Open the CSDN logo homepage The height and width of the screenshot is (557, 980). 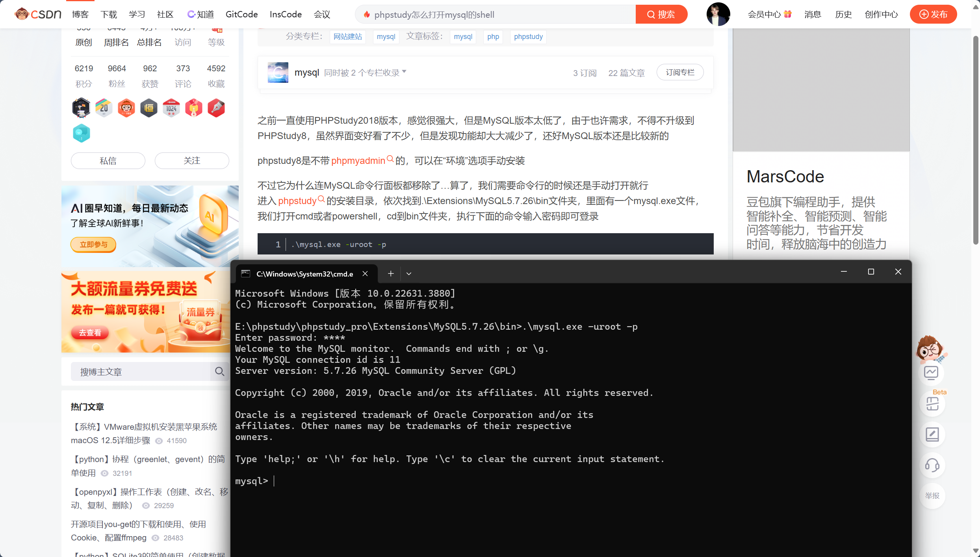point(38,14)
